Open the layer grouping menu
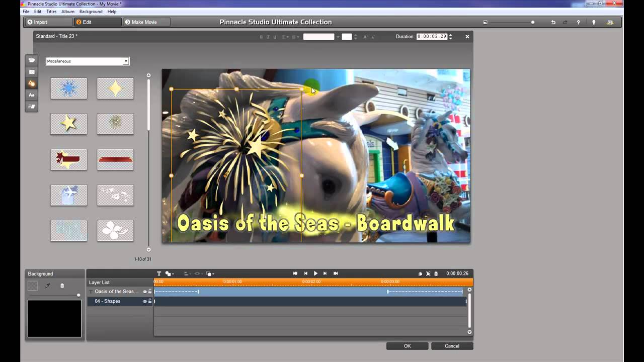This screenshot has height=362, width=644. 198,274
